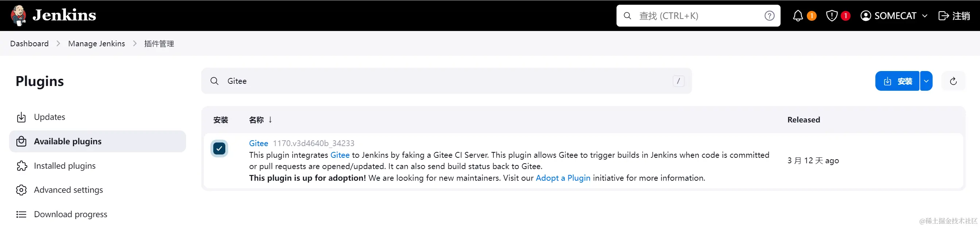
Task: Open the notifications bell icon
Action: point(798,16)
